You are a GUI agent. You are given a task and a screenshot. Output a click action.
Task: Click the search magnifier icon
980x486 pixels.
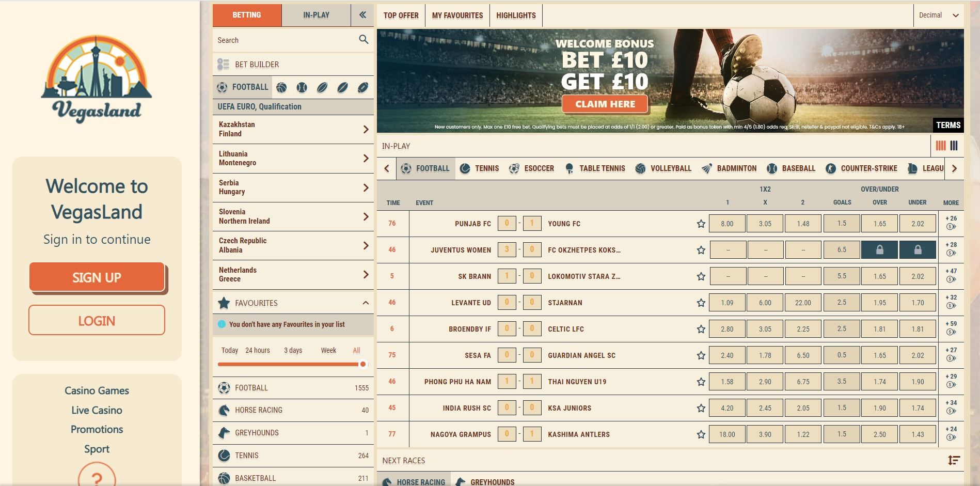click(x=363, y=40)
